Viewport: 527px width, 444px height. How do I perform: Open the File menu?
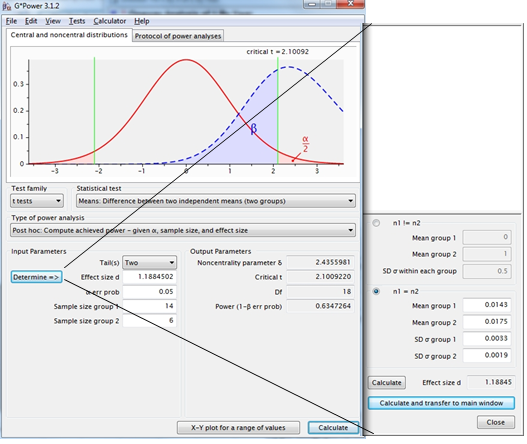11,21
